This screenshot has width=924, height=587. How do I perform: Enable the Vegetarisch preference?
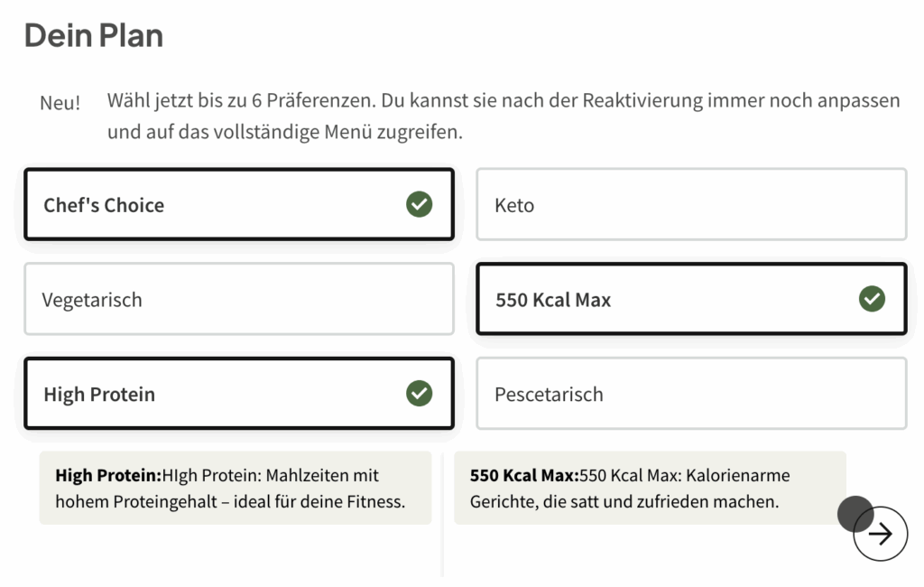coord(238,299)
